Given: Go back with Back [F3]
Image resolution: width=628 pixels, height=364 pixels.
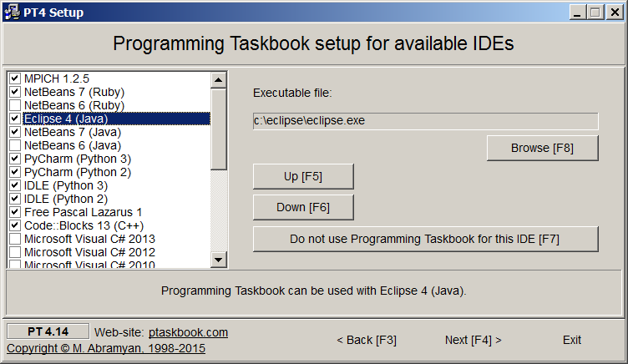Looking at the screenshot, I should (x=367, y=340).
